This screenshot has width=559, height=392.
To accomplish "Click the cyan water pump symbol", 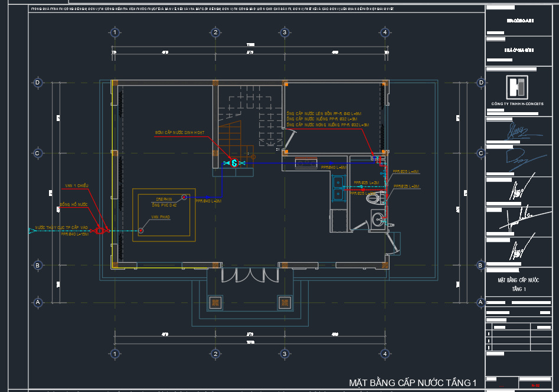I will coord(234,163).
